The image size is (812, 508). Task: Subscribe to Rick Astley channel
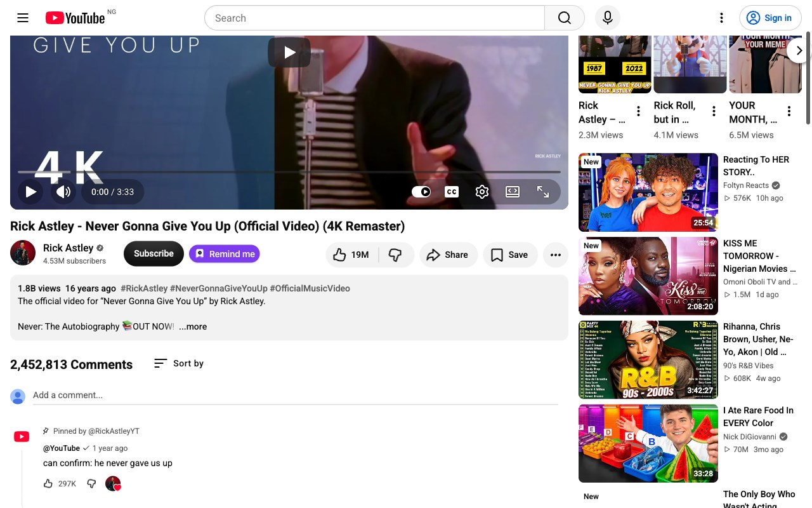click(154, 254)
